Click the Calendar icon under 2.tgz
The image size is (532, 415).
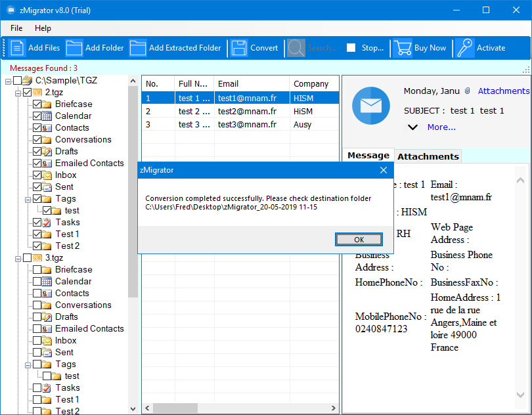tap(47, 116)
